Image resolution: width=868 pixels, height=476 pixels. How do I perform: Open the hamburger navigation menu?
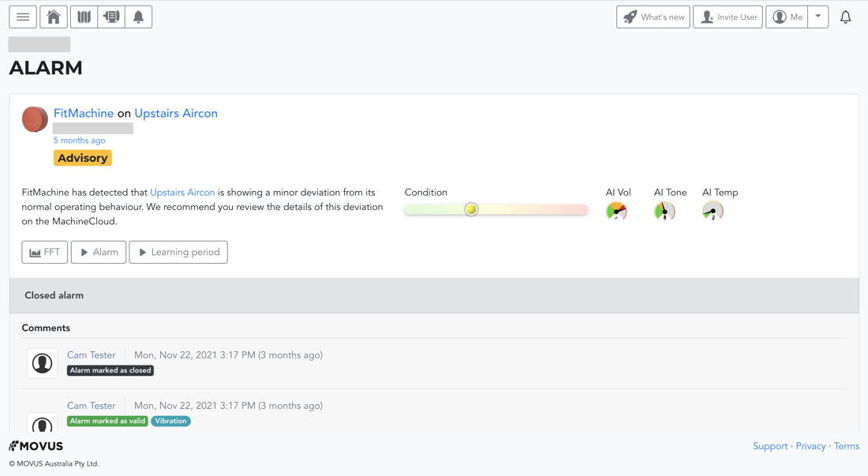(23, 17)
